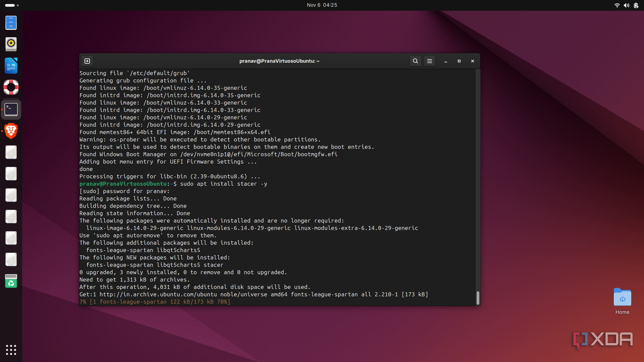Viewport: 644px width, 362px height.
Task: Click the 'Reading package lists... Done' line
Action: pos(128,198)
